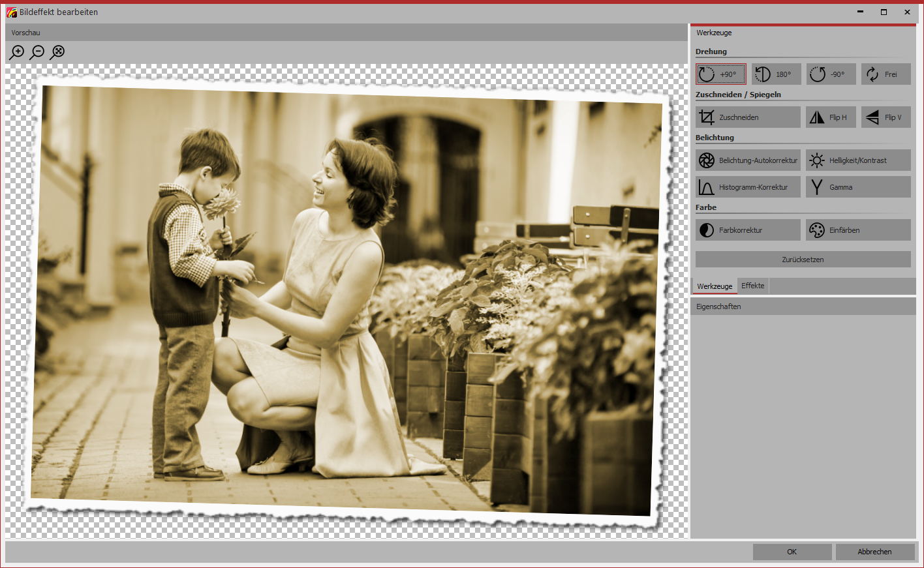Rotate image by +90° clockwise
Image resolution: width=924 pixels, height=568 pixels.
coord(720,74)
